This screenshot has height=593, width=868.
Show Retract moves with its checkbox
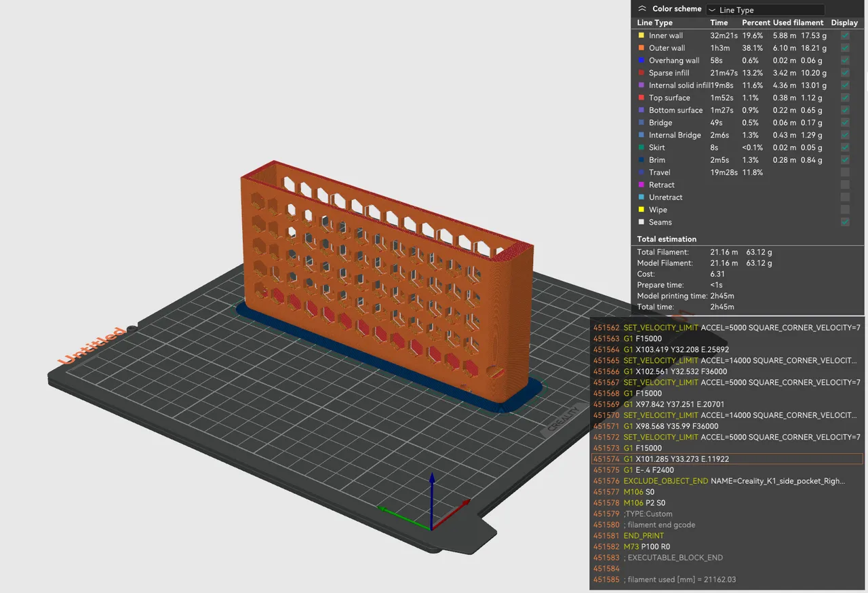pos(845,185)
